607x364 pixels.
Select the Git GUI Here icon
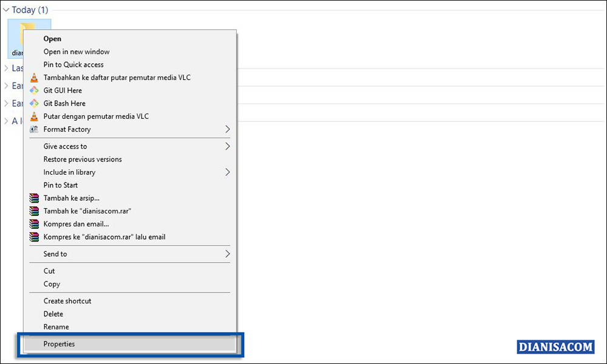33,90
